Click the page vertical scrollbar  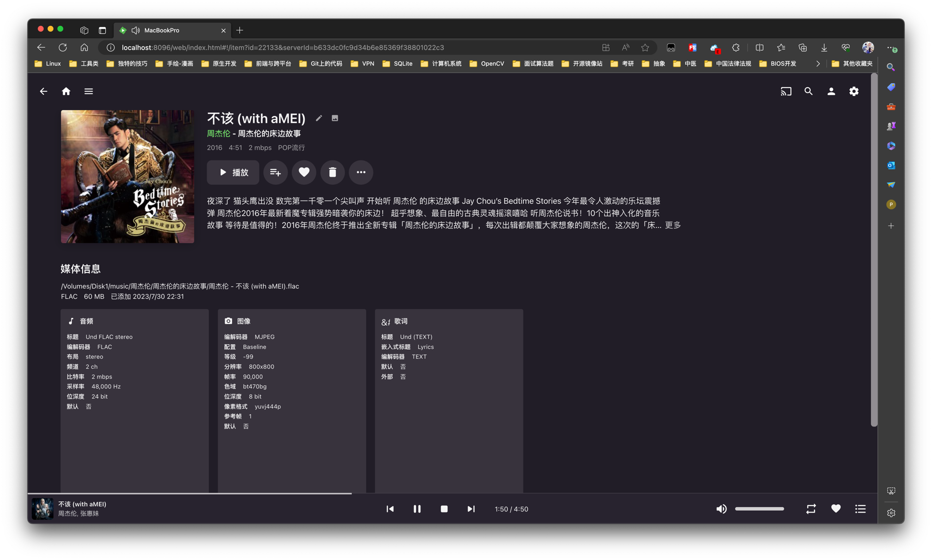(x=874, y=250)
